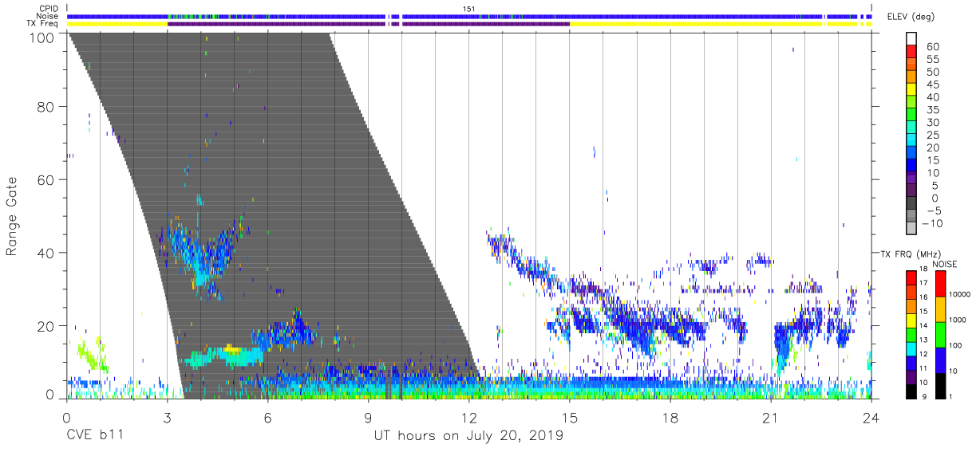Select the red top segment of the NOISE bar

[939, 284]
